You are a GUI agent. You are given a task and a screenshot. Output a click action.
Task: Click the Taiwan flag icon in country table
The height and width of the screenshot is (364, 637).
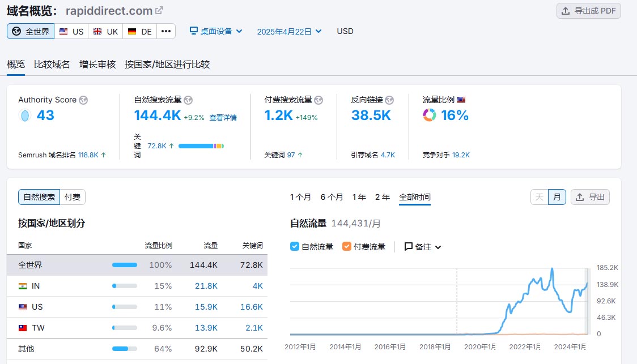[23, 328]
